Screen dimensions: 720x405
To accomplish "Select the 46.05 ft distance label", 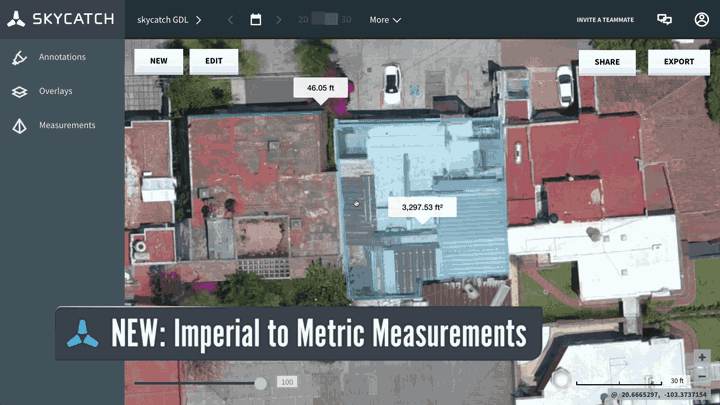I will (321, 88).
